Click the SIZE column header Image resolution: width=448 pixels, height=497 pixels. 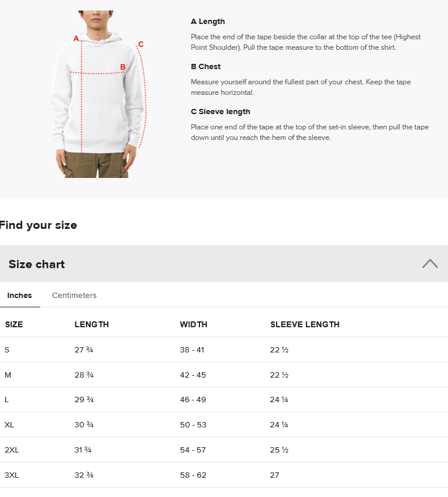14,324
